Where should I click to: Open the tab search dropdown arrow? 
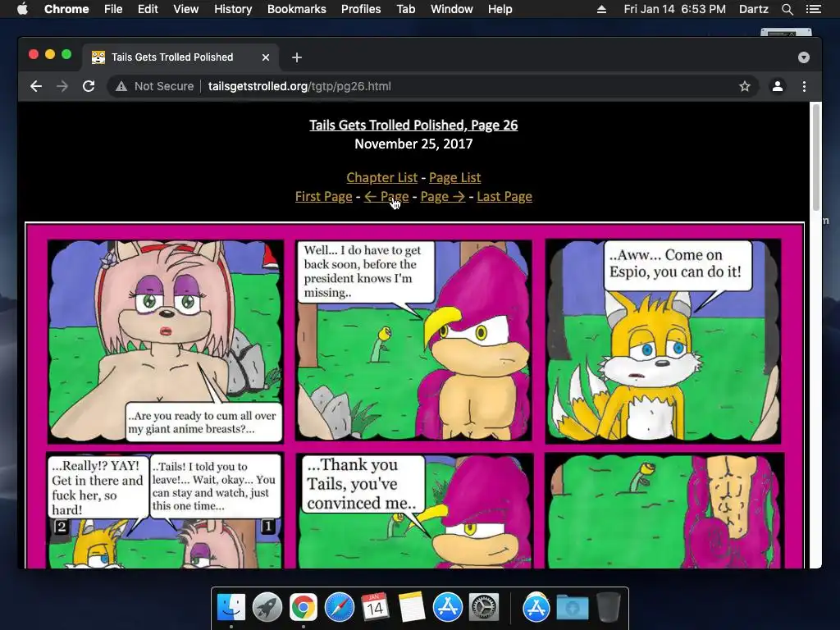point(804,57)
